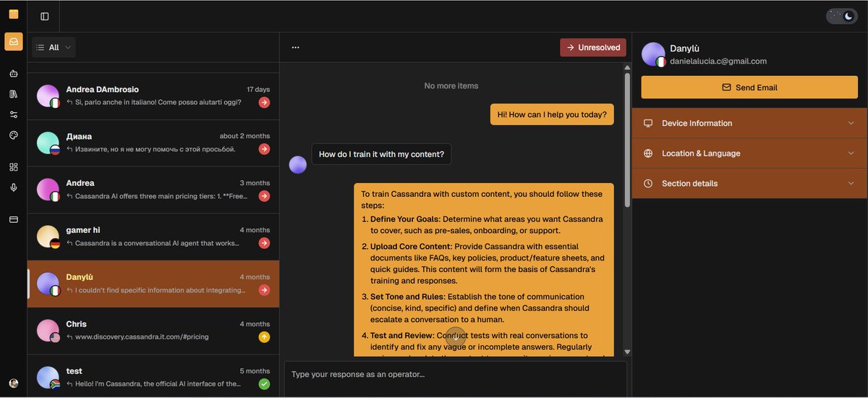Open the Диана conversation
This screenshot has width=868, height=398.
[x=153, y=143]
